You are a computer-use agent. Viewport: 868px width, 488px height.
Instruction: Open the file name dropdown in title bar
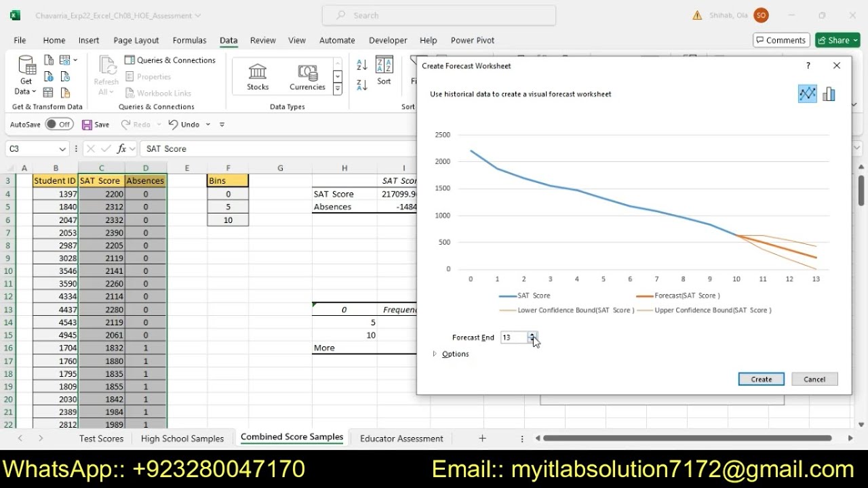[198, 15]
